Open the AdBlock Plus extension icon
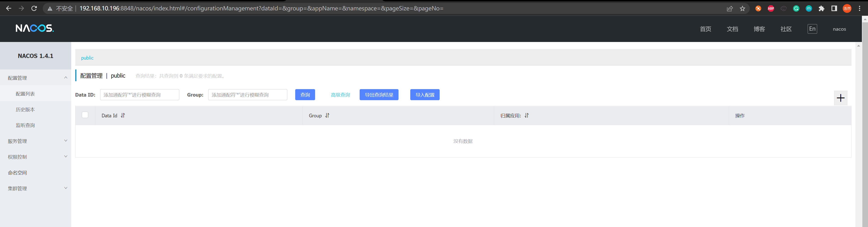Viewport: 868px width, 227px height. pos(771,8)
